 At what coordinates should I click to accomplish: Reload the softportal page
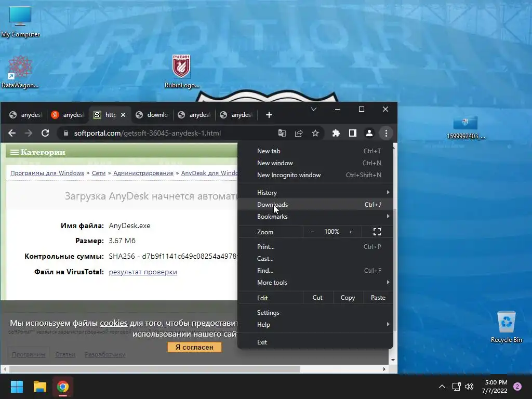click(x=45, y=134)
